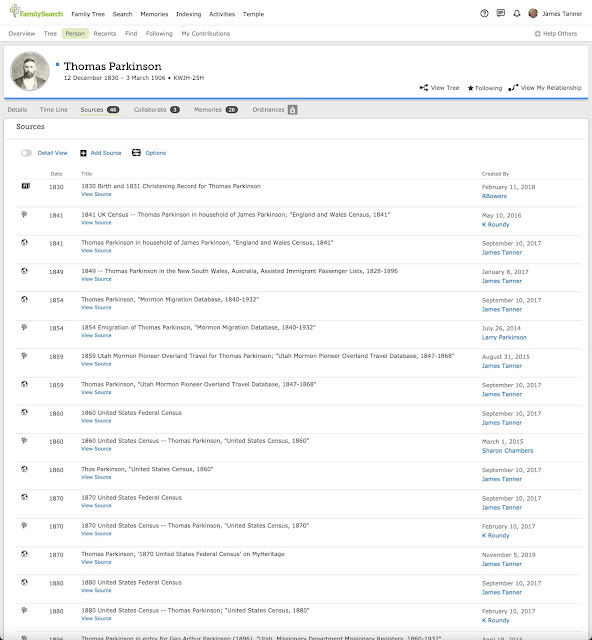The width and height of the screenshot is (592, 640).
Task: Open the Activities menu
Action: [x=222, y=14]
